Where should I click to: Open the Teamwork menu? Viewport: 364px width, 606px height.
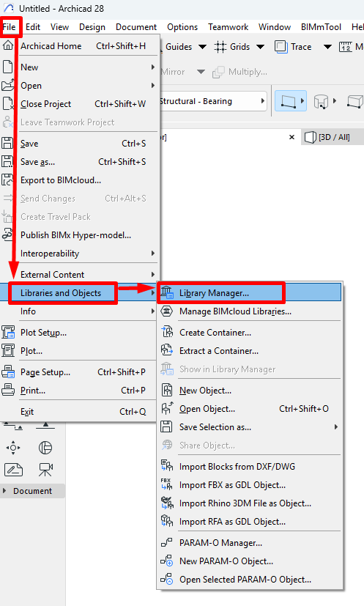[228, 27]
